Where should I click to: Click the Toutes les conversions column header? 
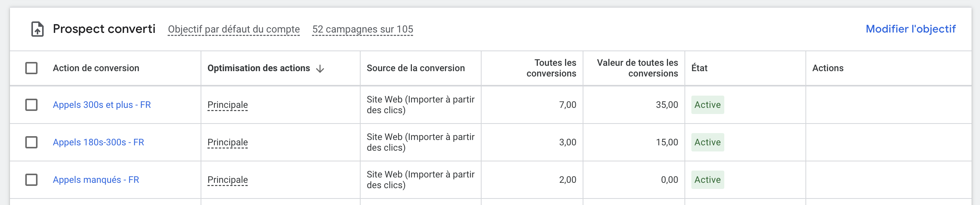point(551,68)
